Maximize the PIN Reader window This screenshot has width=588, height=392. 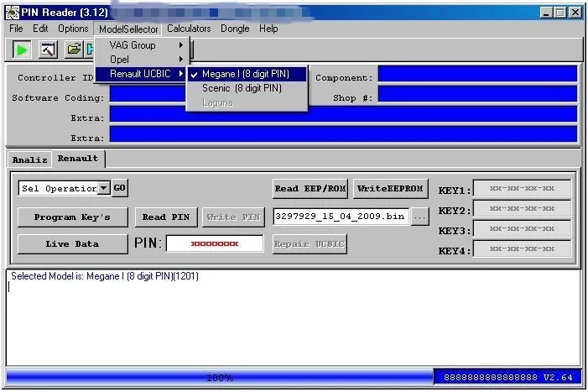pyautogui.click(x=559, y=13)
